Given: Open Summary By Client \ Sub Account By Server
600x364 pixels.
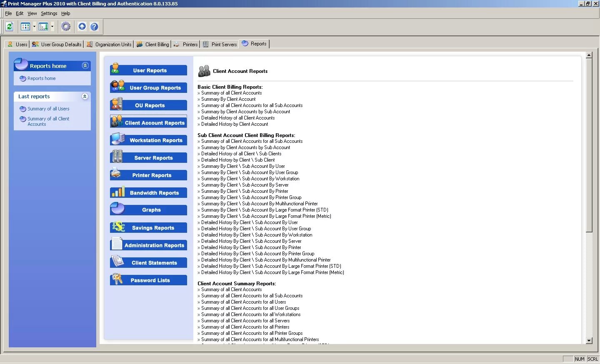Looking at the screenshot, I should (x=245, y=185).
